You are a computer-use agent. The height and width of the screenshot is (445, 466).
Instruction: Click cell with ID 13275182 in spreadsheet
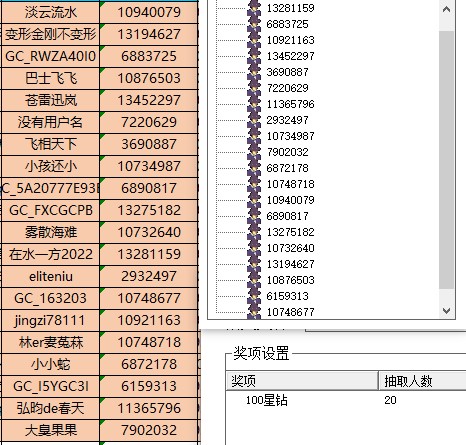(x=149, y=210)
